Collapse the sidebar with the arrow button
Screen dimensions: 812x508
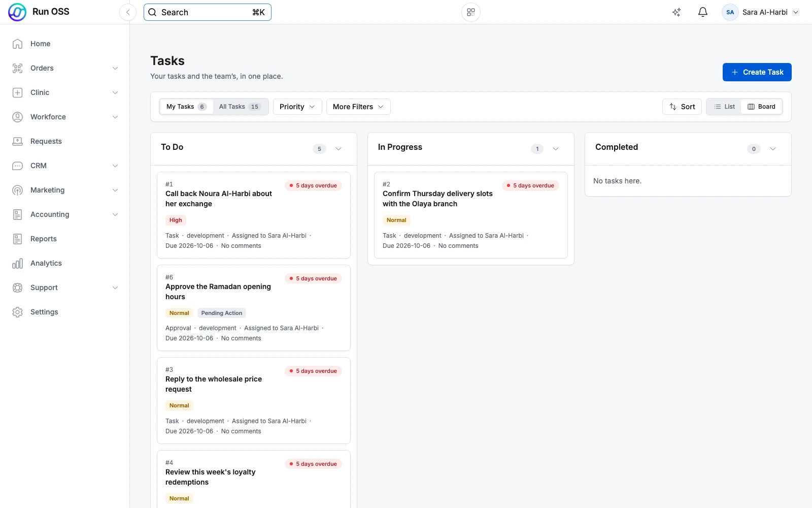[x=128, y=12]
